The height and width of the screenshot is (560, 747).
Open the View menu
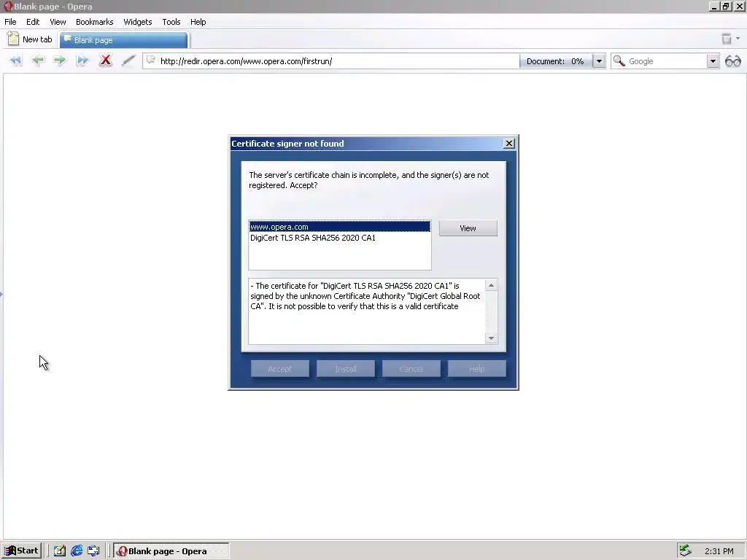click(58, 22)
